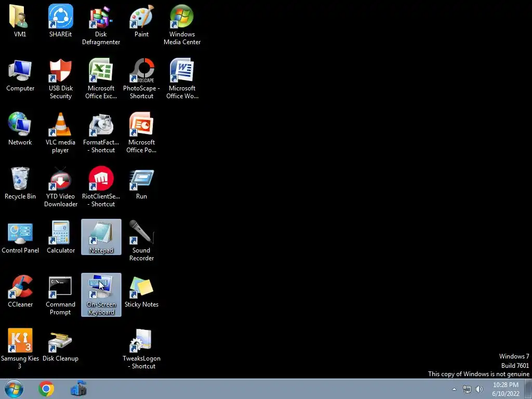The width and height of the screenshot is (532, 399).
Task: Open the network status tray icon
Action: tap(467, 389)
